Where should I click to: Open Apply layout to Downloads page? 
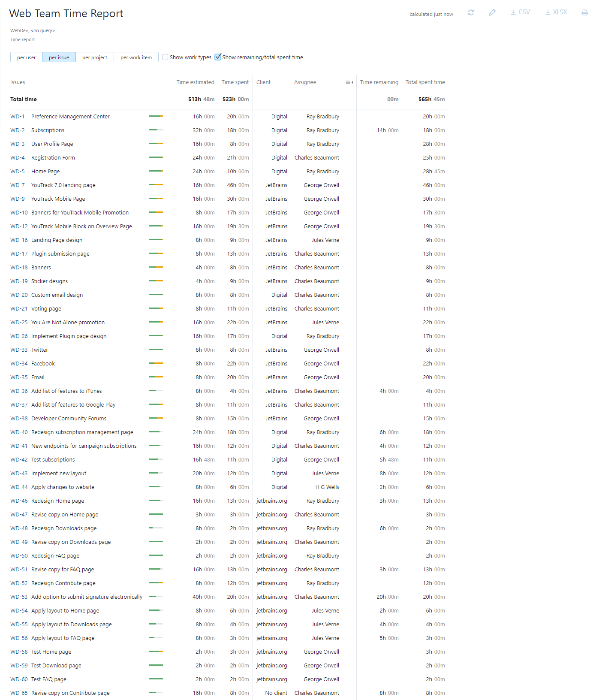(x=71, y=625)
